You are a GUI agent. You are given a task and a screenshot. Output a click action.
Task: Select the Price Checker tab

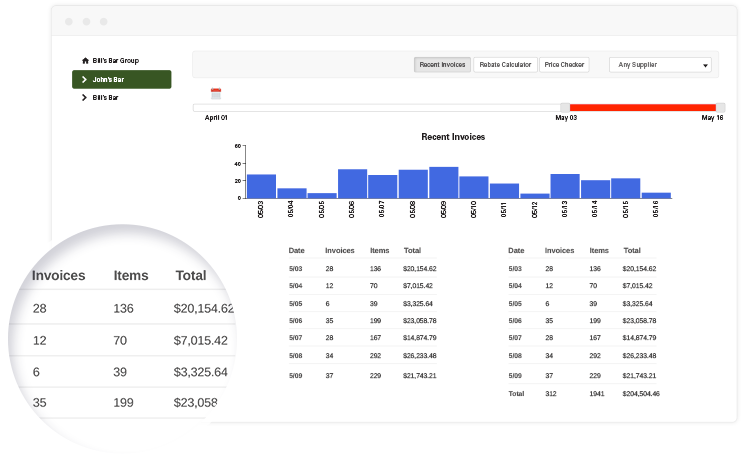click(564, 65)
